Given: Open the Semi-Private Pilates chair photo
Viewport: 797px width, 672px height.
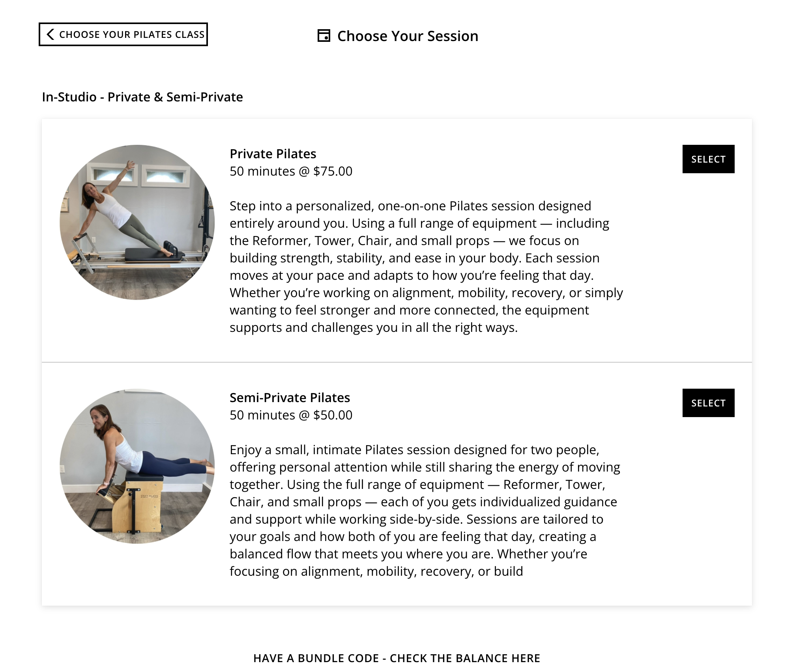Looking at the screenshot, I should pos(137,466).
